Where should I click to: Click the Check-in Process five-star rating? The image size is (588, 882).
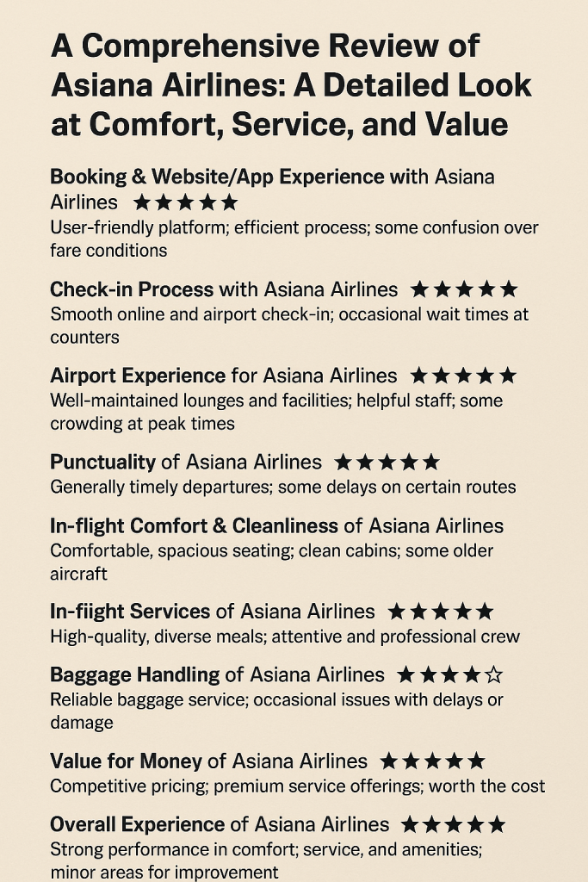[464, 289]
